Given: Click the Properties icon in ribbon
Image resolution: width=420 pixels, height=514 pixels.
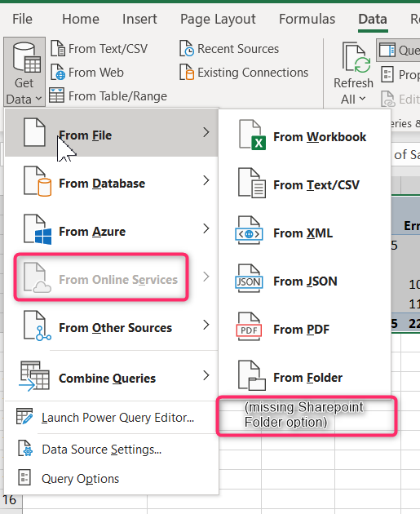Looking at the screenshot, I should coord(387,74).
